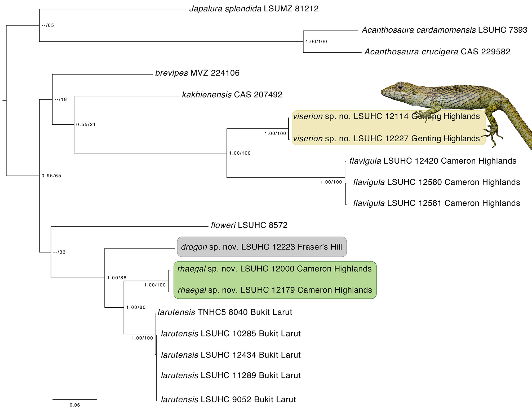Viewport: 532px width, 414px height.
Task: Click the --/33 node support value
Action: (x=59, y=252)
